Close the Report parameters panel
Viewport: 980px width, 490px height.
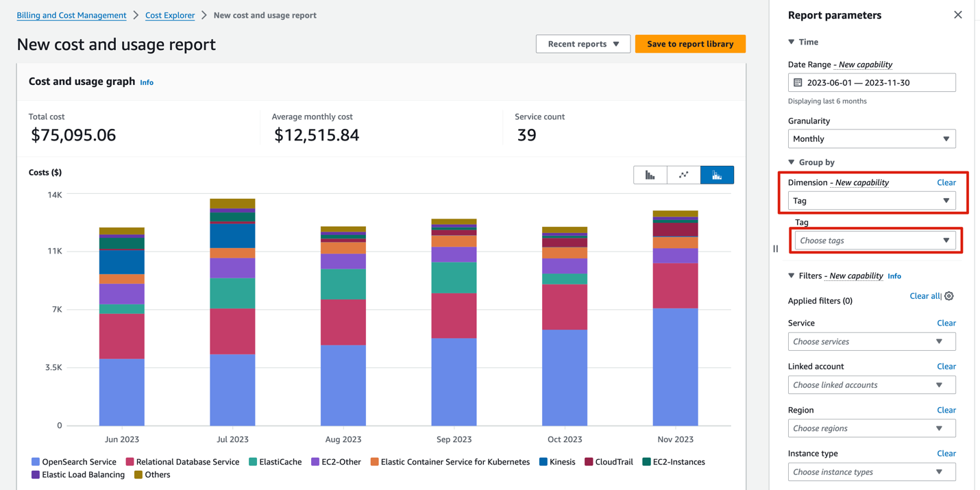957,15
